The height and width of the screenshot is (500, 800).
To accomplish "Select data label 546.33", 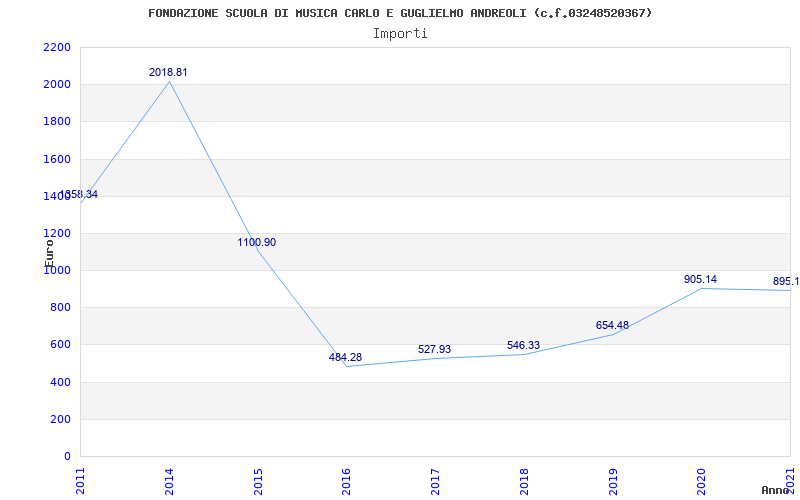I will point(523,345).
